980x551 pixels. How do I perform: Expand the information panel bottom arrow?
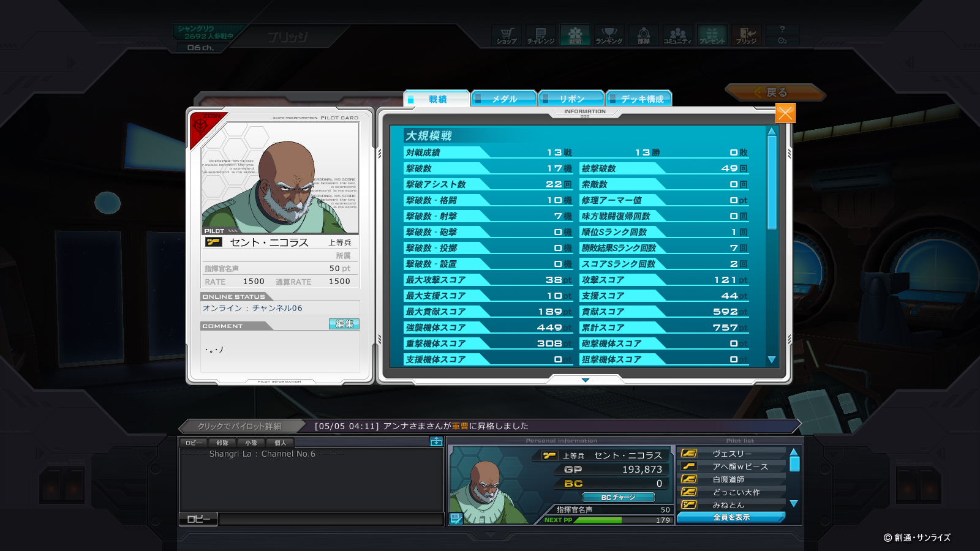tap(585, 380)
